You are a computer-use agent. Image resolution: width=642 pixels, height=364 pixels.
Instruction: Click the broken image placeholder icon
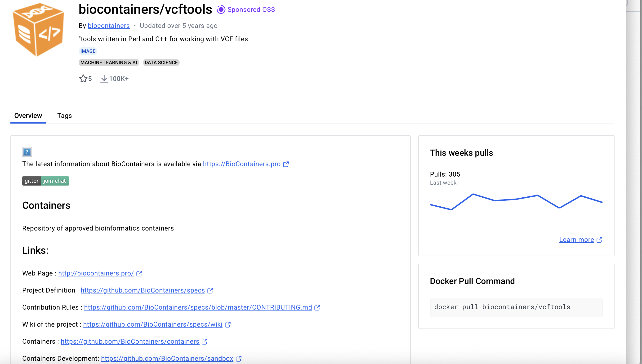click(27, 152)
